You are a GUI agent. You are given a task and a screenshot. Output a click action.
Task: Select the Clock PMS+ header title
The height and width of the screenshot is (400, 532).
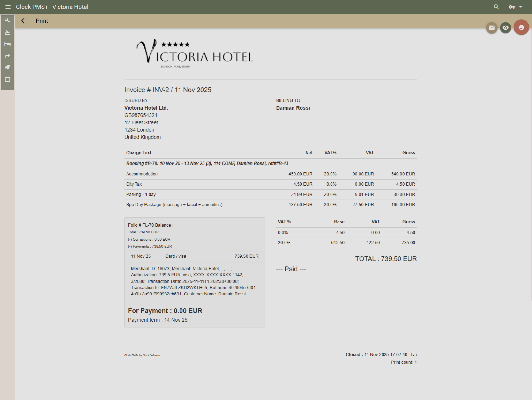[x=32, y=7]
